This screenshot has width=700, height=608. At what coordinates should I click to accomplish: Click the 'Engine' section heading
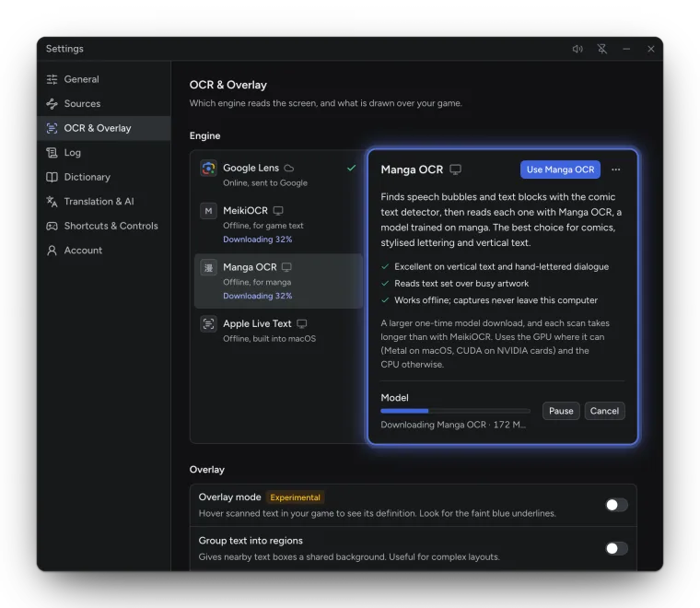[204, 135]
